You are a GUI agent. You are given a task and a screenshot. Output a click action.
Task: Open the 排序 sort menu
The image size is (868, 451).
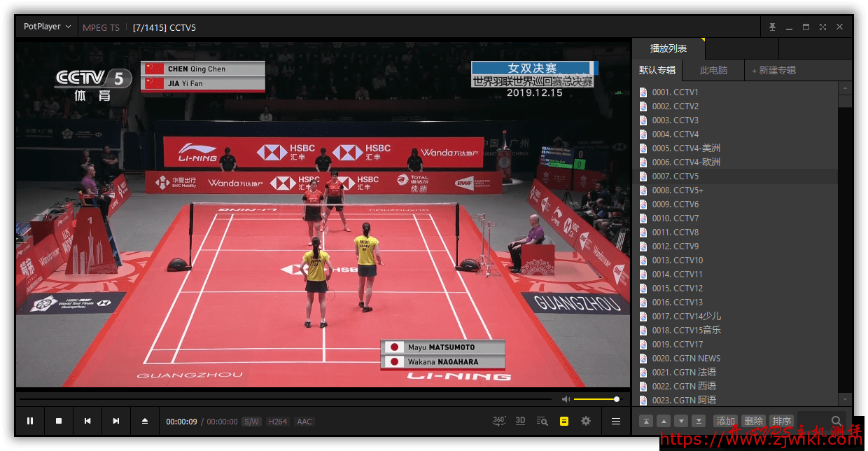point(780,421)
